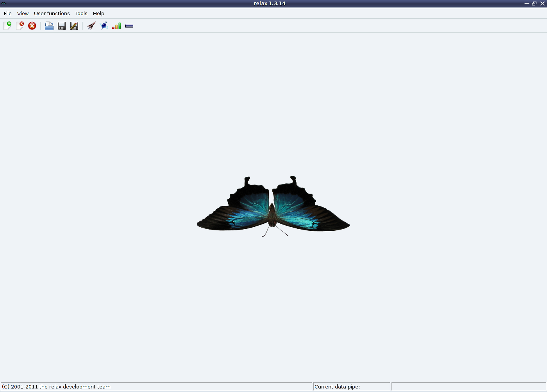Viewport: 547px width, 392px height.
Task: Open the Tools menu
Action: [81, 13]
